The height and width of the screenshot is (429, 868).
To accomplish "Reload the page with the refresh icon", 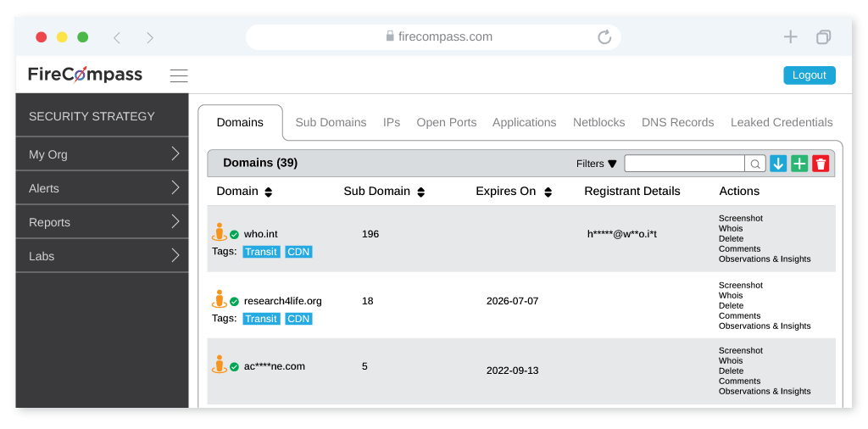I will tap(604, 37).
